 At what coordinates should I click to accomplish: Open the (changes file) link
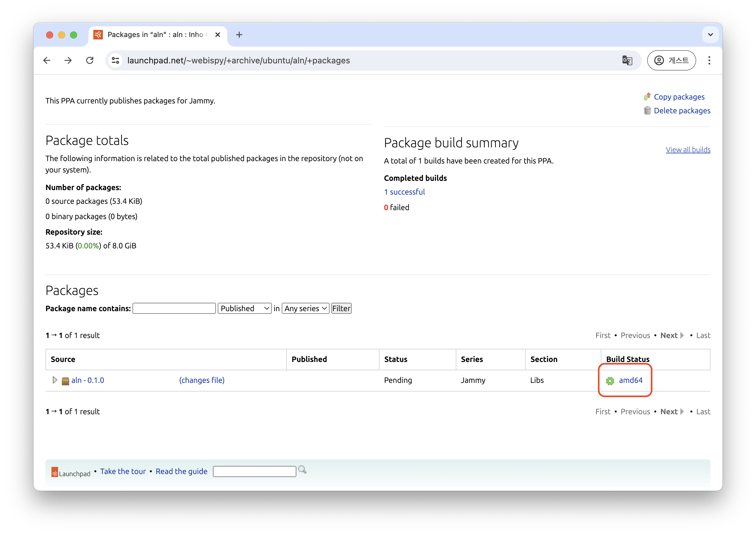coord(202,380)
